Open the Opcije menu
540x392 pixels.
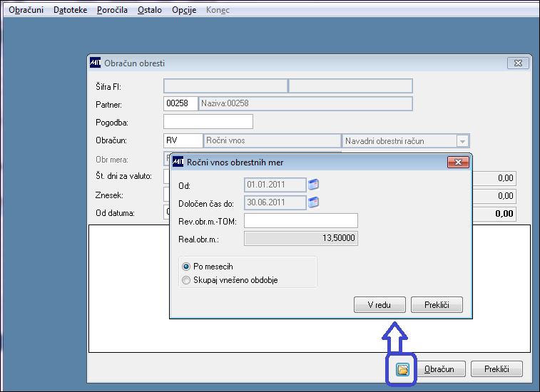coord(184,10)
